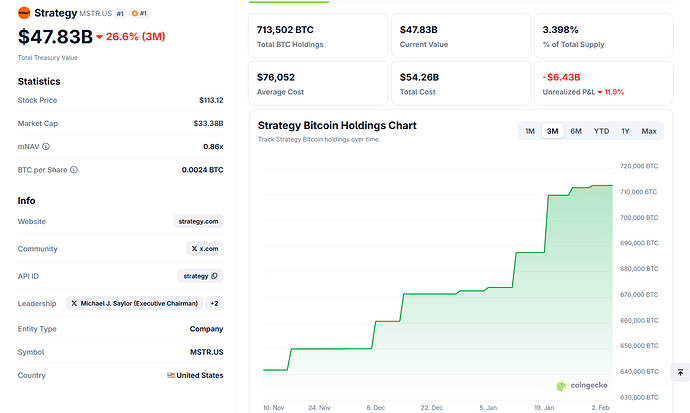Click the CoinGecko watermark logo
The width and height of the screenshot is (690, 413).
tap(581, 385)
